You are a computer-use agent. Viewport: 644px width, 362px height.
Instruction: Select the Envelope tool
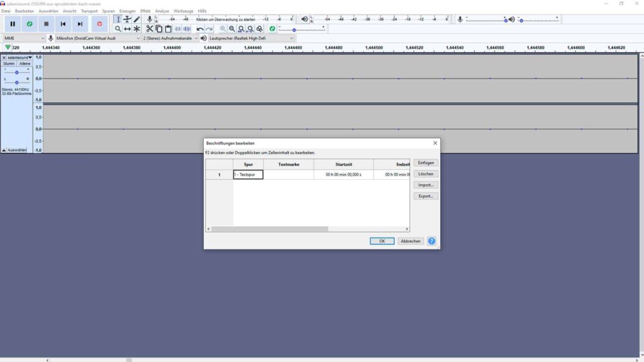coord(127,19)
